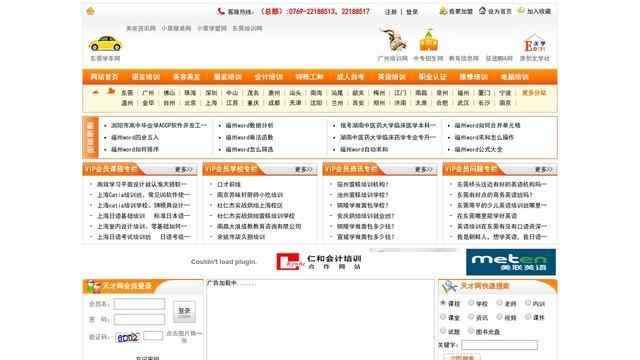Viewport: 640px width, 360px height.
Task: Click the 注册 link at the top
Action: click(391, 12)
